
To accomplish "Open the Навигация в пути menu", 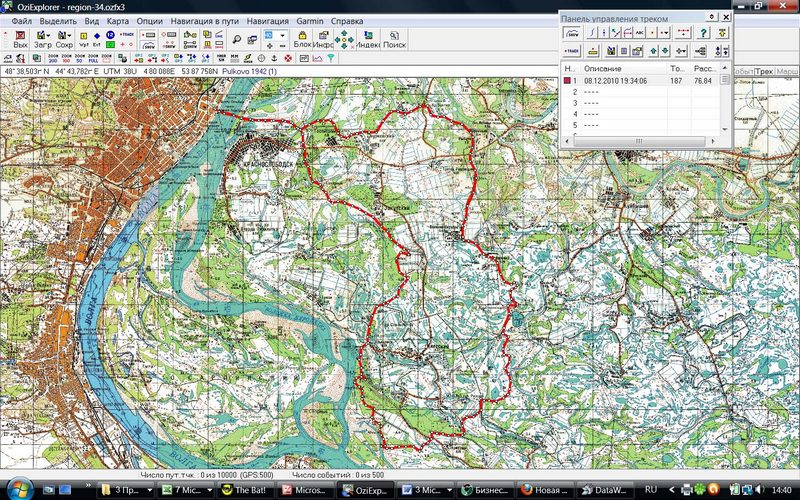I will (x=205, y=21).
